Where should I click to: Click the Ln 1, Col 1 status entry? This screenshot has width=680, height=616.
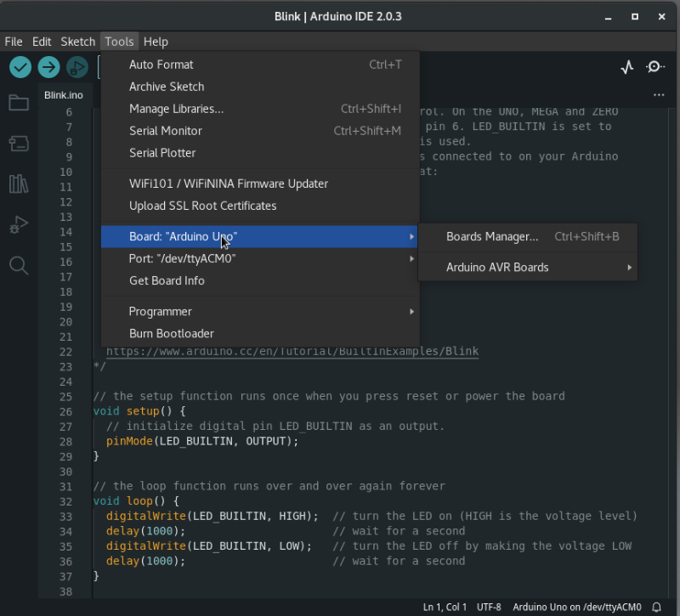445,607
